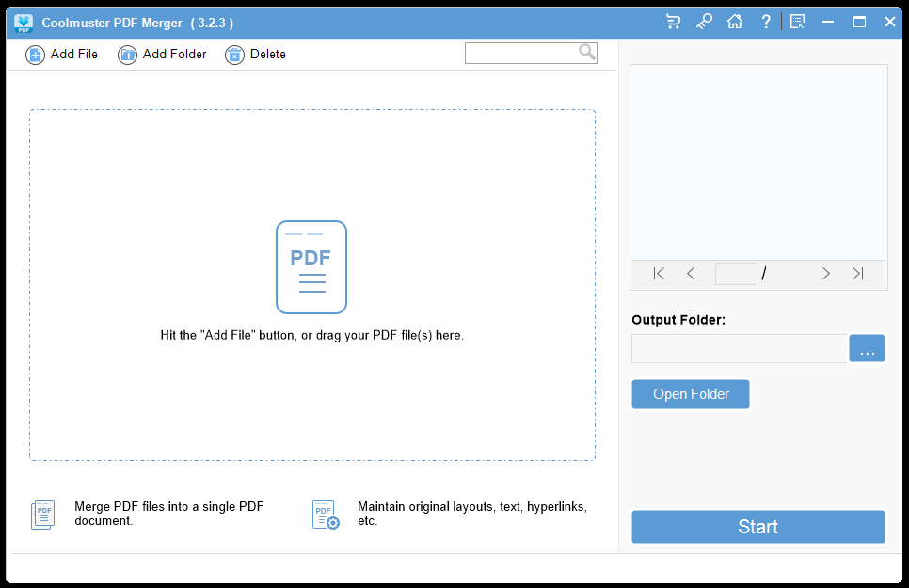Image resolution: width=909 pixels, height=588 pixels.
Task: Click the Coolmuster app logo icon
Action: click(x=24, y=23)
